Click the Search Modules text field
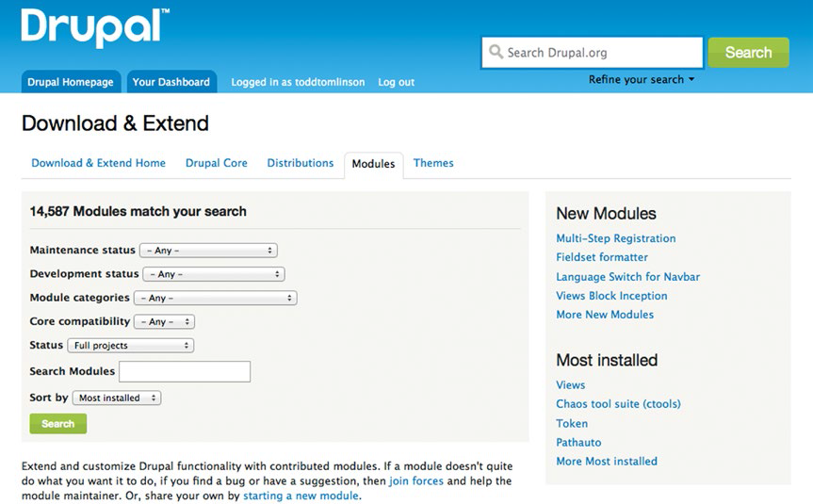 click(185, 372)
